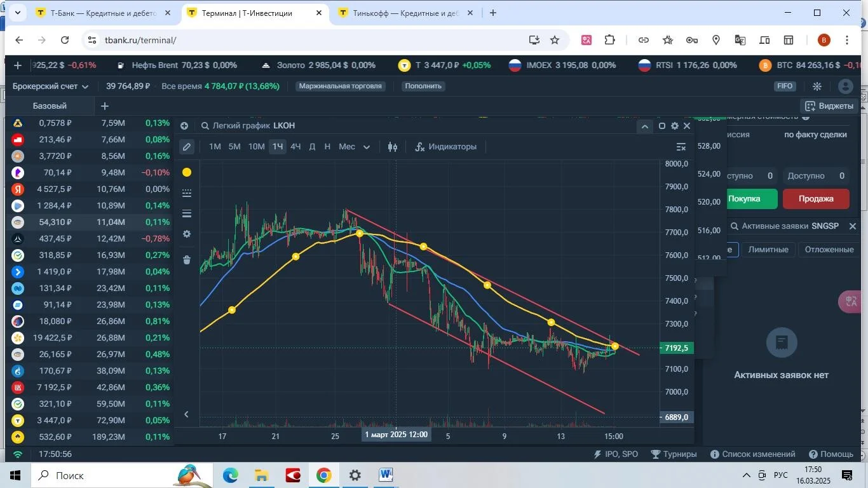Select the 5М timeframe
Screen dimensions: 868x488
234,147
